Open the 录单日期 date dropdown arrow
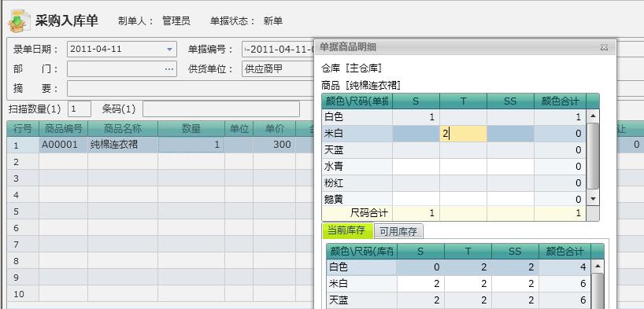The image size is (644, 309). click(169, 50)
